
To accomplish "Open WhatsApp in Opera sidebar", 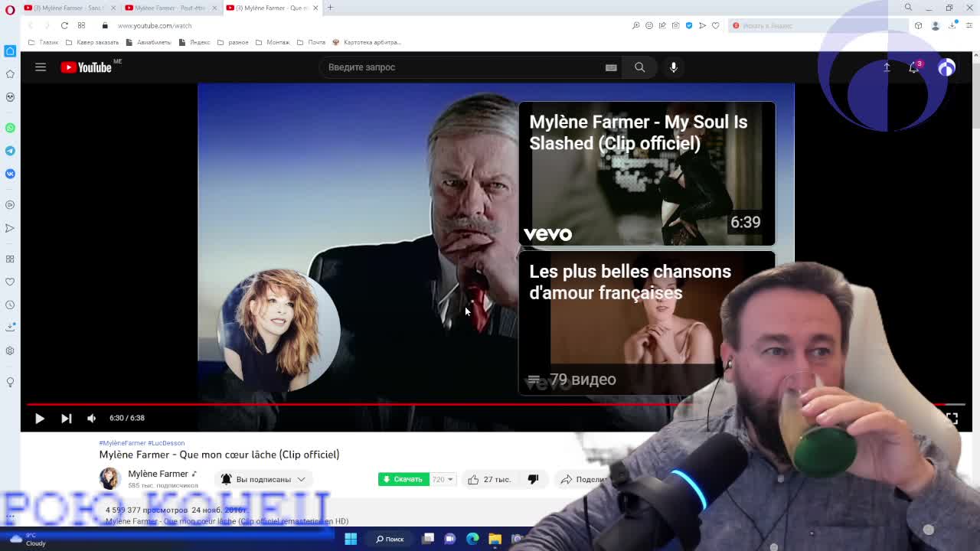I will (x=10, y=128).
